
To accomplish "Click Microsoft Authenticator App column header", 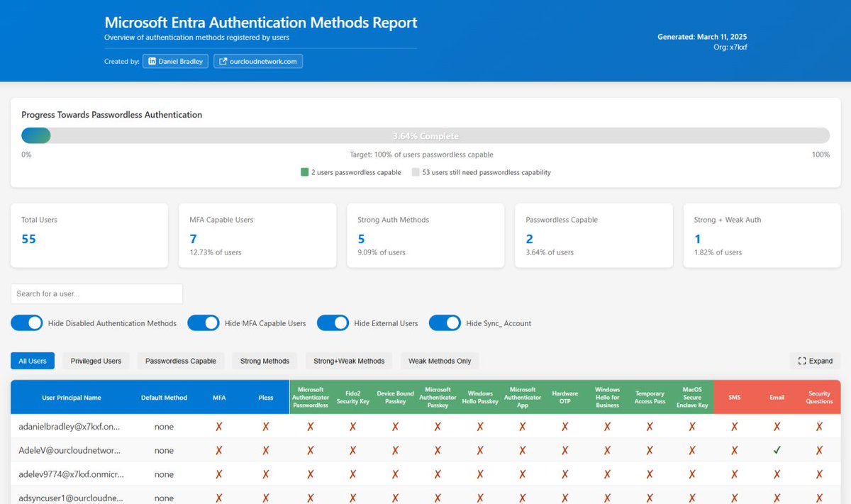I will [x=523, y=398].
